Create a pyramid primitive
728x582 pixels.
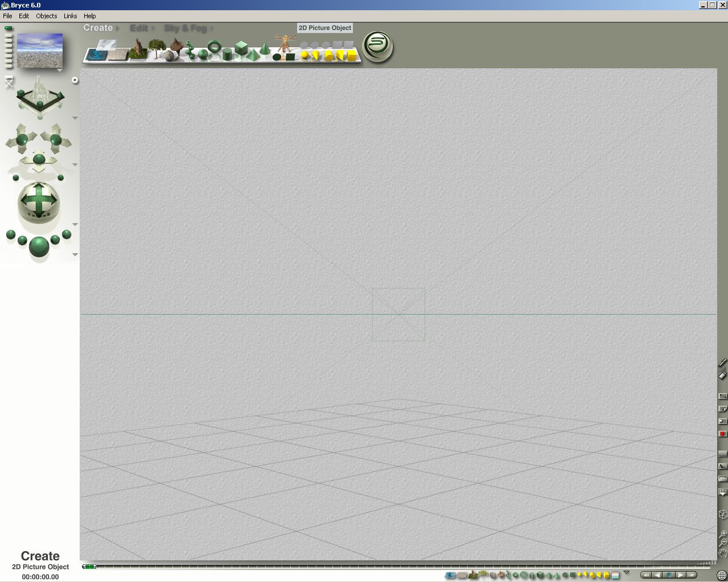253,55
